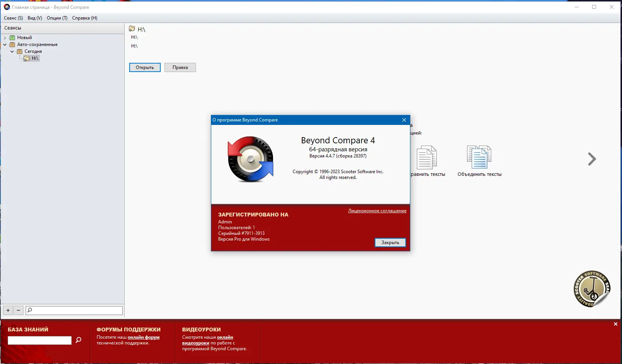The width and height of the screenshot is (622, 364).
Task: Click the Версия 4.4.7 (сборка 28397) text
Action: pos(338,156)
